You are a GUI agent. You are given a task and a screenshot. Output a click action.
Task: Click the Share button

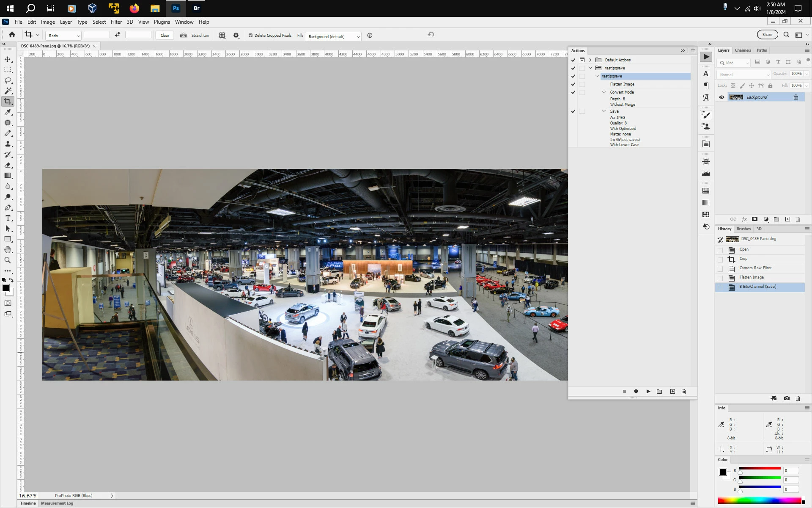(767, 35)
